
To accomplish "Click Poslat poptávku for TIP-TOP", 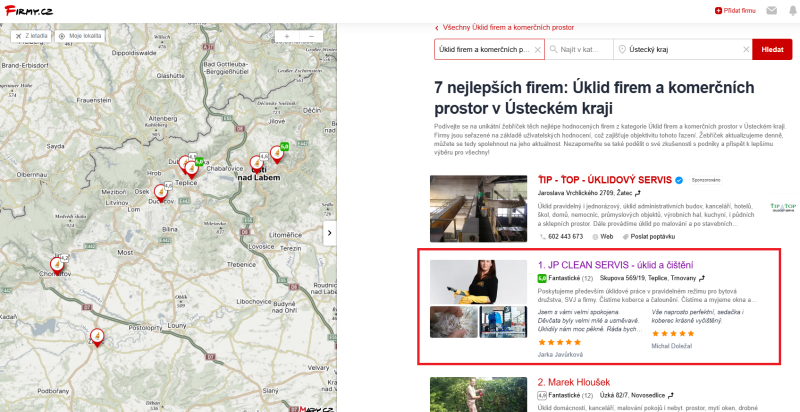I will pyautogui.click(x=648, y=237).
